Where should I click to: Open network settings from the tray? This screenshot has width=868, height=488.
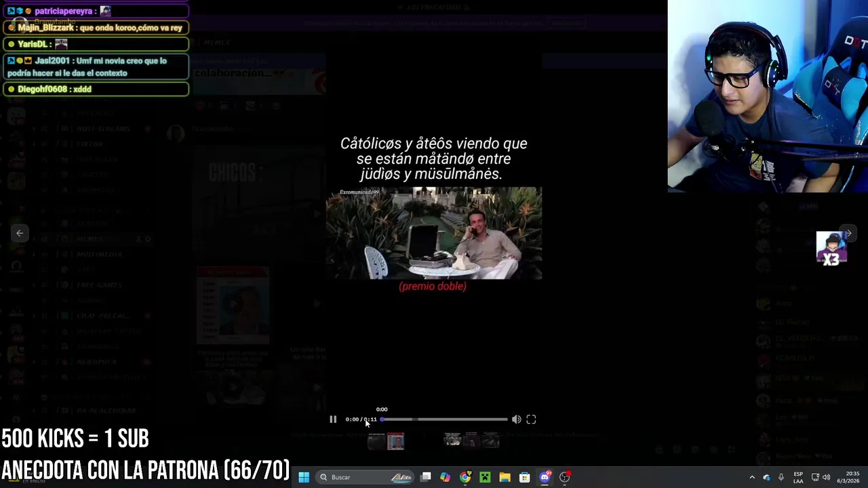pos(815,477)
